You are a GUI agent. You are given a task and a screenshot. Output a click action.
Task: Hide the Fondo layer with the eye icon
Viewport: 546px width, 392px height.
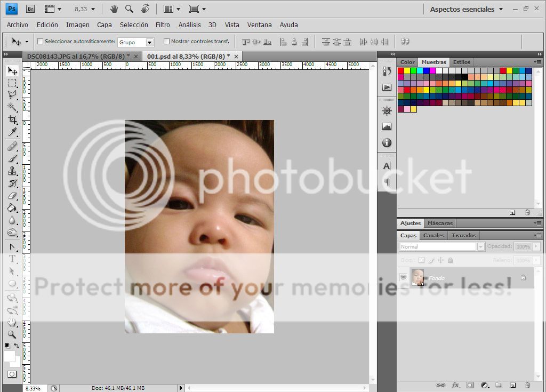(403, 277)
